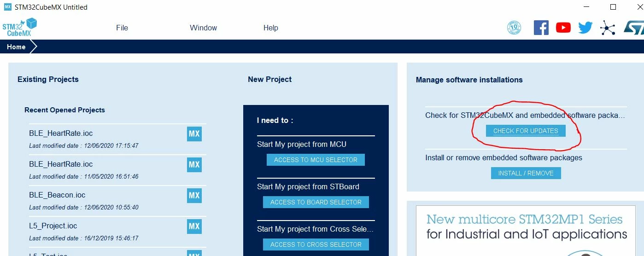Image resolution: width=644 pixels, height=256 pixels.
Task: Open ST Twitter page icon
Action: pyautogui.click(x=585, y=28)
